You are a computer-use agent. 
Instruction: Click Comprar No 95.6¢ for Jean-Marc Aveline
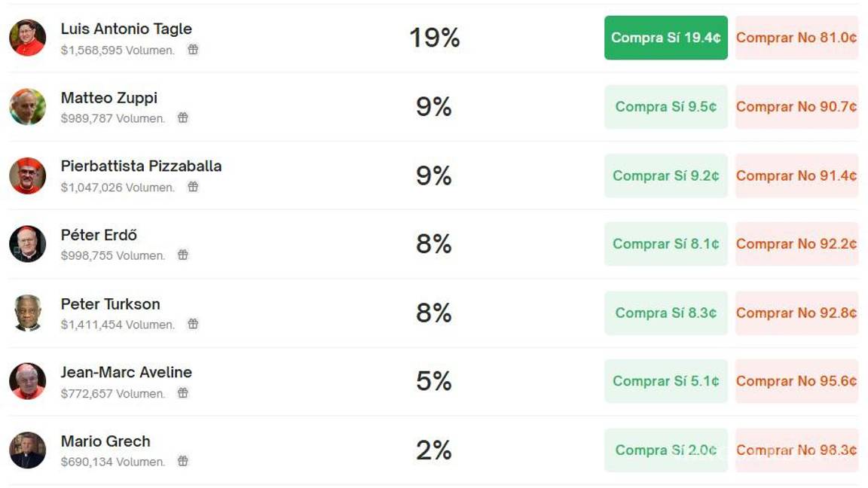click(x=796, y=381)
